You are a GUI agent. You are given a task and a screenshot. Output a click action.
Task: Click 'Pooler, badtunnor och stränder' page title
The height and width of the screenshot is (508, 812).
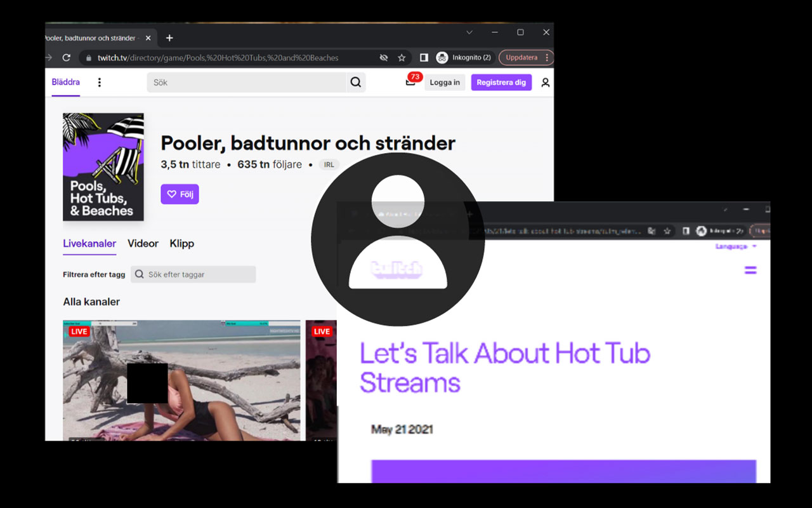pos(308,143)
